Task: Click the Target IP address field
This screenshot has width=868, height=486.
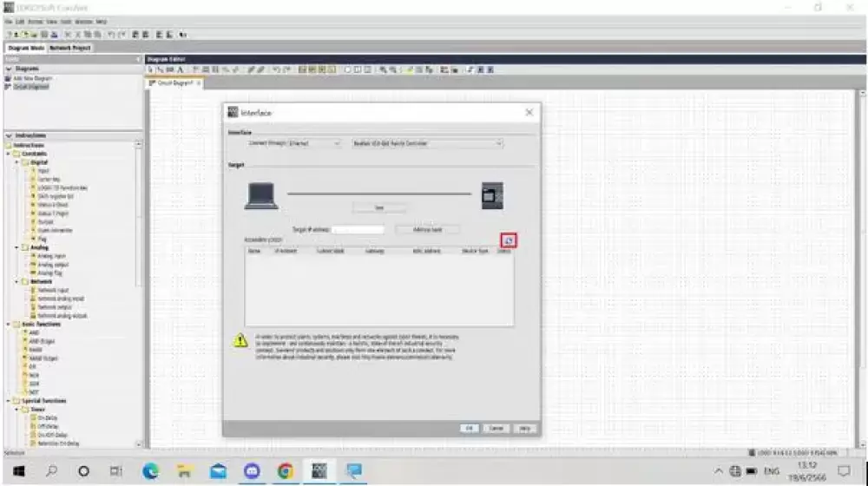Action: click(358, 229)
